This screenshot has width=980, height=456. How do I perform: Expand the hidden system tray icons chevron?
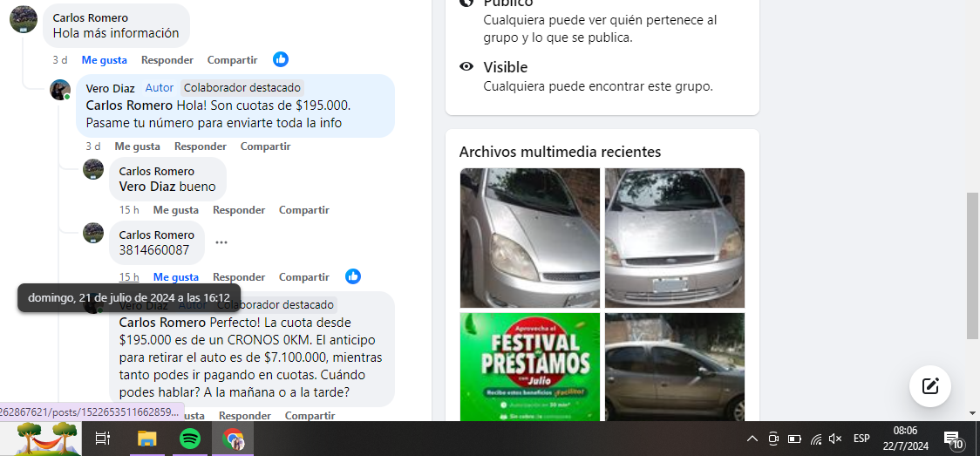pyautogui.click(x=752, y=439)
